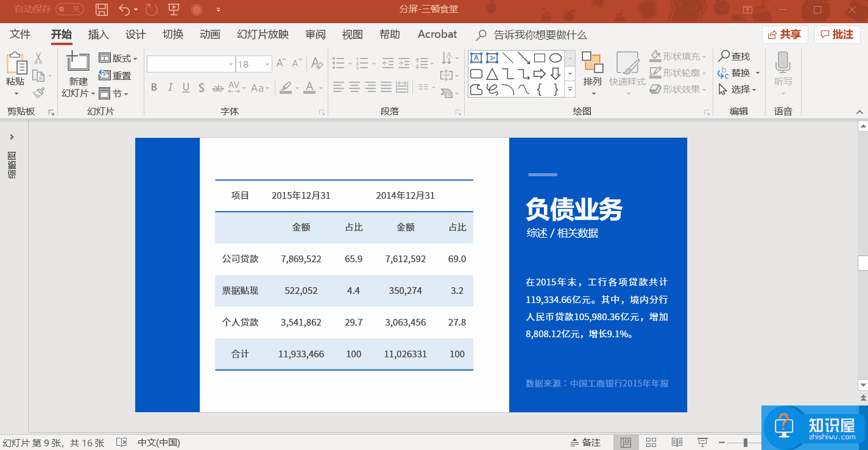This screenshot has width=868, height=450.
Task: Open Arrange (排列) dropdown
Action: click(x=592, y=73)
